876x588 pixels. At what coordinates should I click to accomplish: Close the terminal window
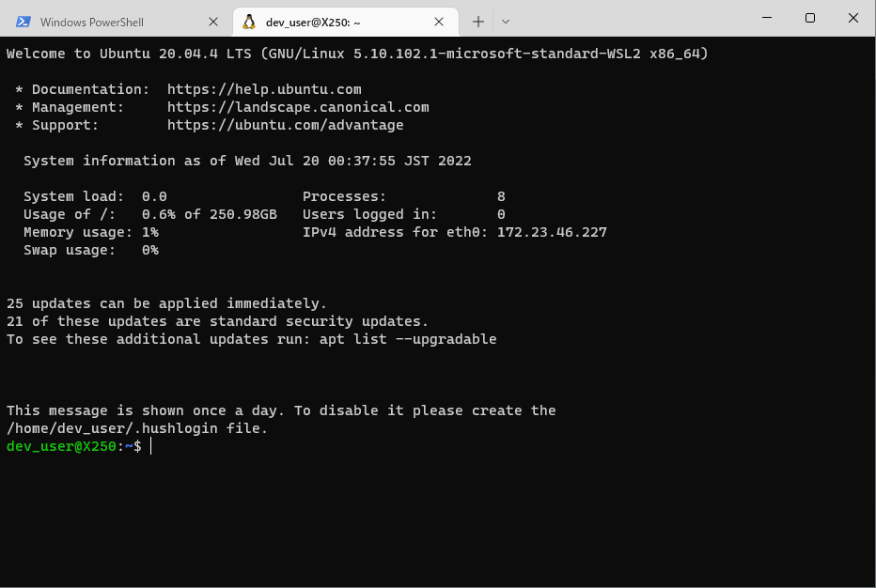click(x=853, y=18)
